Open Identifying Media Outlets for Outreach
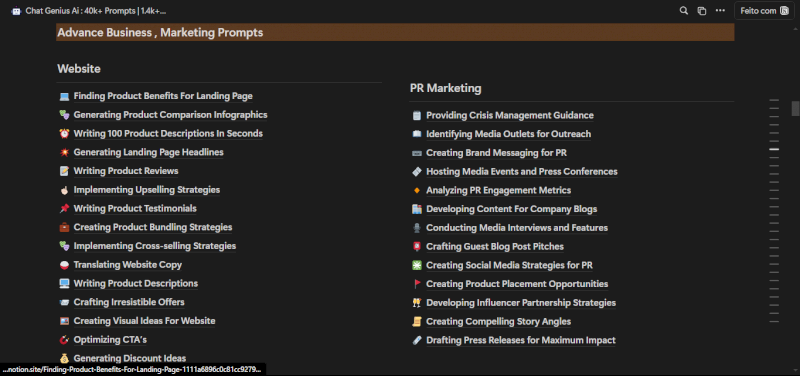 509,134
